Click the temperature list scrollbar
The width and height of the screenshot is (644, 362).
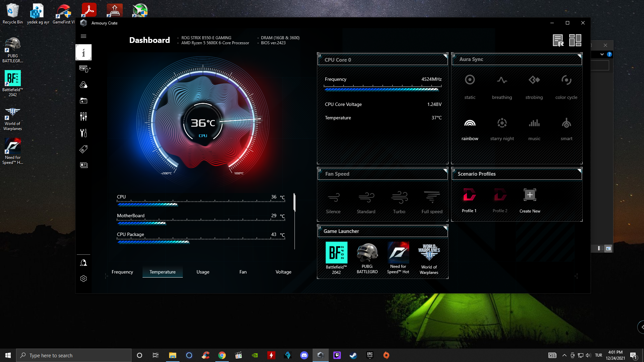(294, 202)
